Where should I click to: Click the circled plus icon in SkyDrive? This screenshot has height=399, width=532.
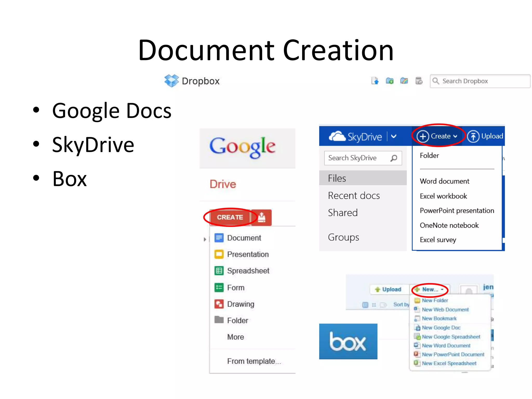click(x=423, y=136)
